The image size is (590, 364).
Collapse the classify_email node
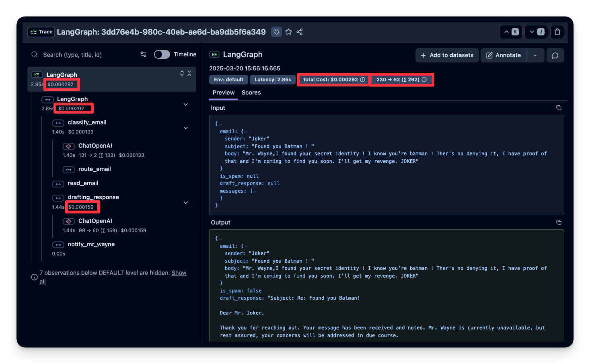(186, 128)
